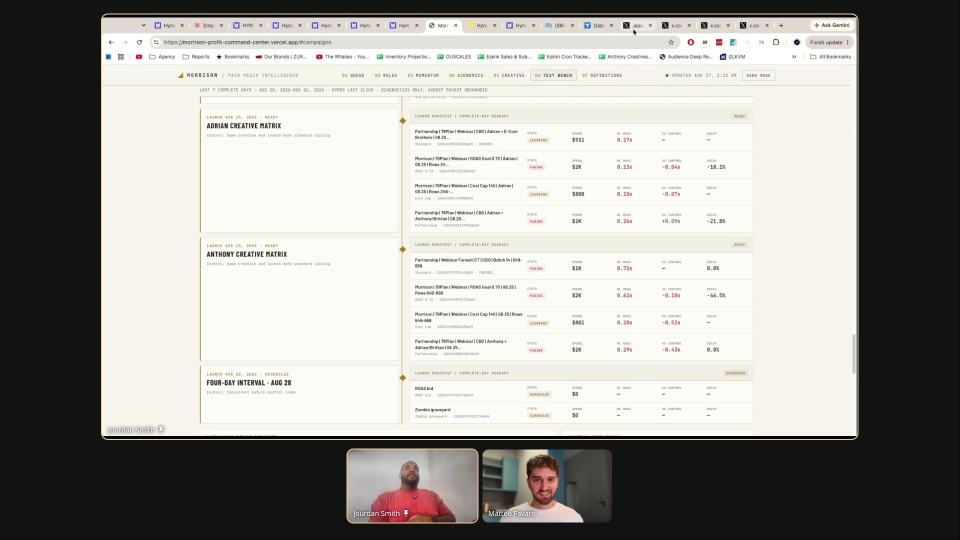Open the Anthony Creatives bookmark
Screen dimensions: 960x540
626,57
